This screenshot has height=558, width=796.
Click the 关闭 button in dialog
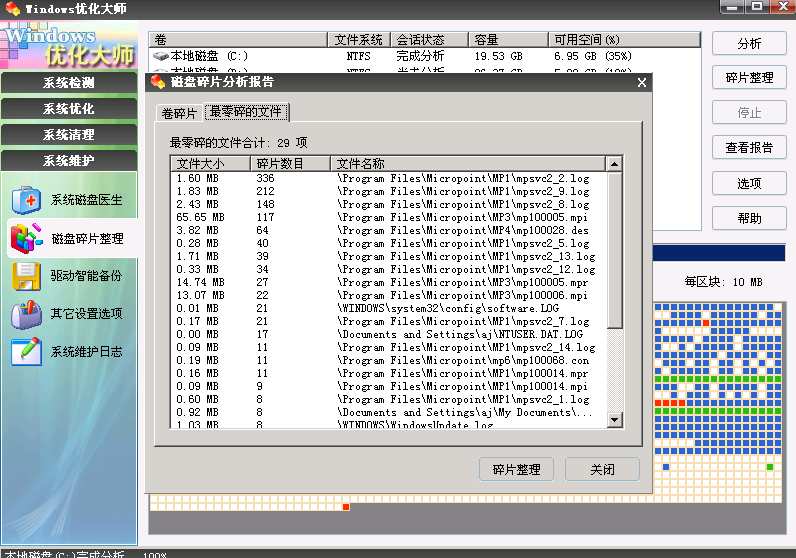[x=602, y=470]
